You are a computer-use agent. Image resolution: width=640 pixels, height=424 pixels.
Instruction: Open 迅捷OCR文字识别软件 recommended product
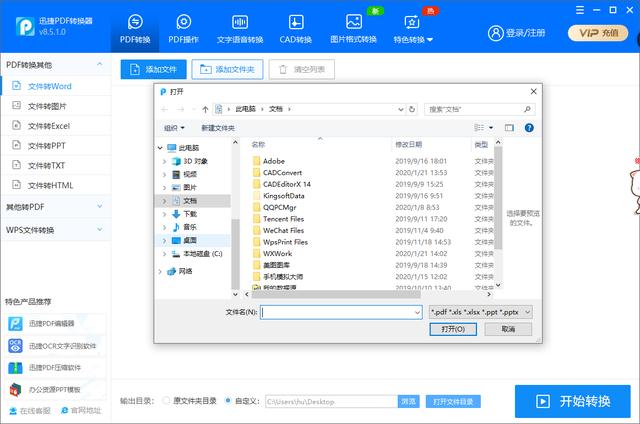56,346
